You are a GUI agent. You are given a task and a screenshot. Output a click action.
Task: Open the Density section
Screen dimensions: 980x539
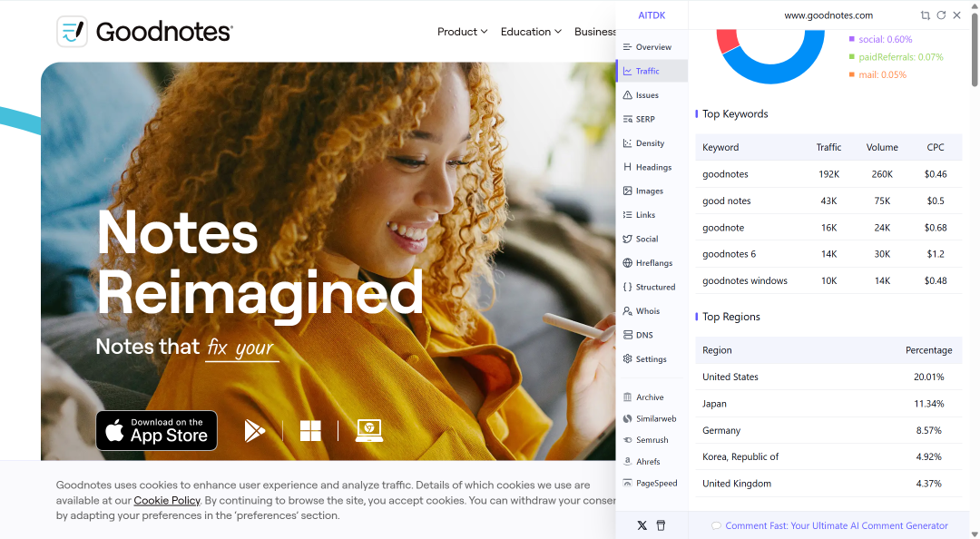[x=652, y=143]
